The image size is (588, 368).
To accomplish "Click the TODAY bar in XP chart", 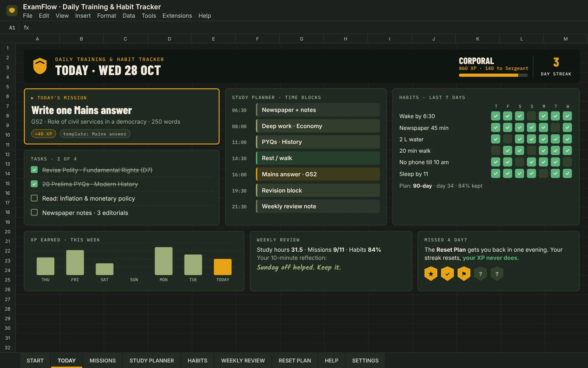I will click(223, 267).
